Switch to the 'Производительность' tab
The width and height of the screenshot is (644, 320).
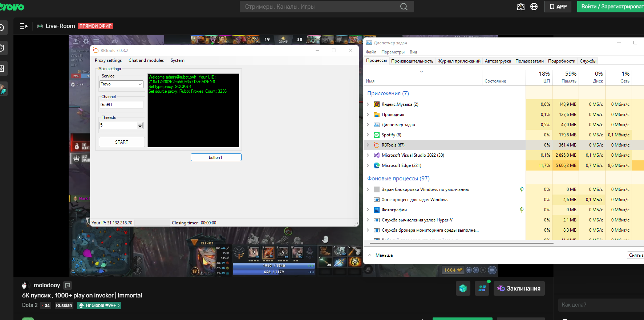[x=412, y=61]
